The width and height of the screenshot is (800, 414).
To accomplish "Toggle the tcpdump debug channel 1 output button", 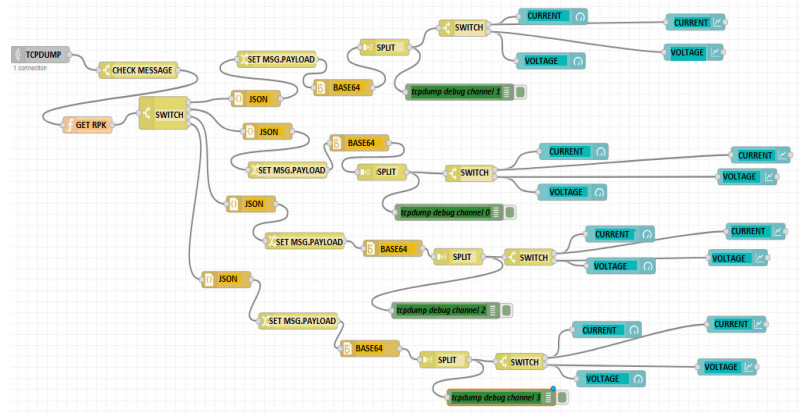I will 522,92.
